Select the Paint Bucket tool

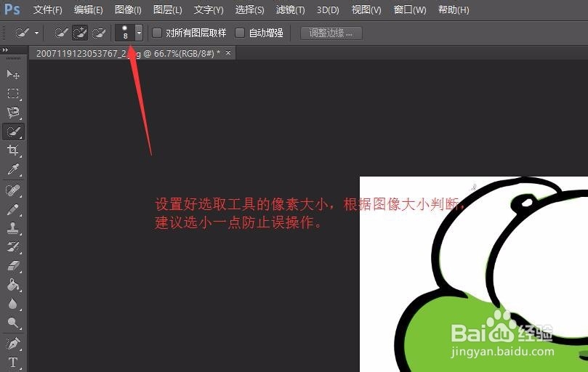(x=13, y=285)
